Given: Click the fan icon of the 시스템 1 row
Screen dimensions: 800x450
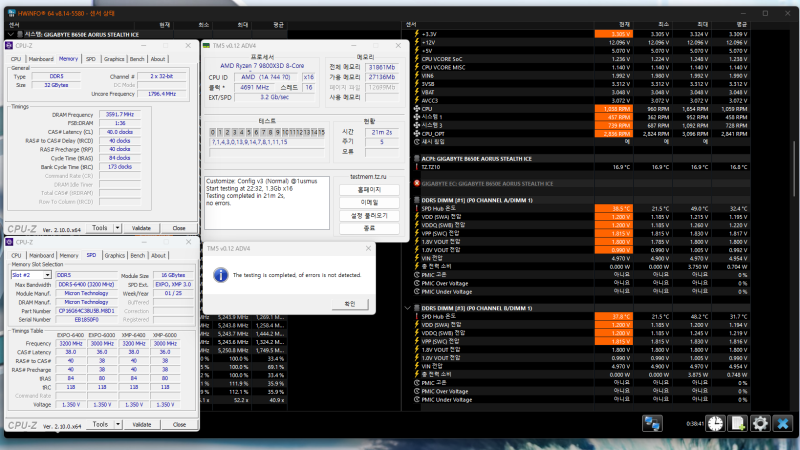Looking at the screenshot, I should 417,117.
